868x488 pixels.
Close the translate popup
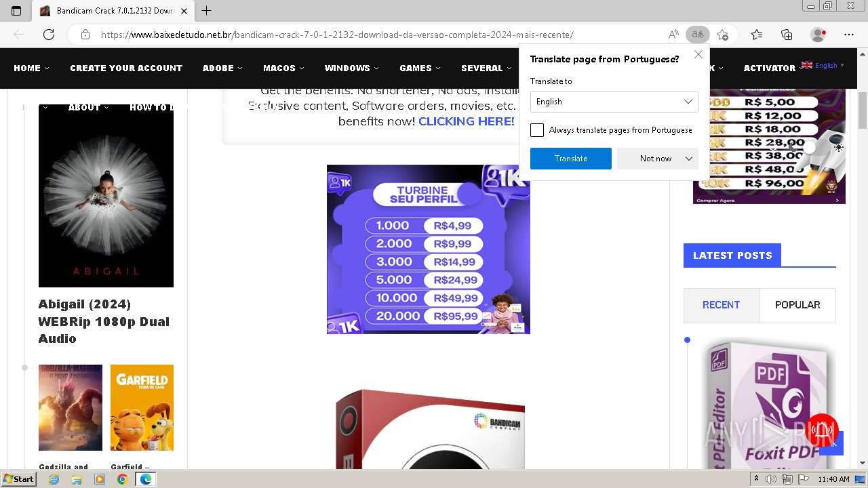[x=698, y=54]
